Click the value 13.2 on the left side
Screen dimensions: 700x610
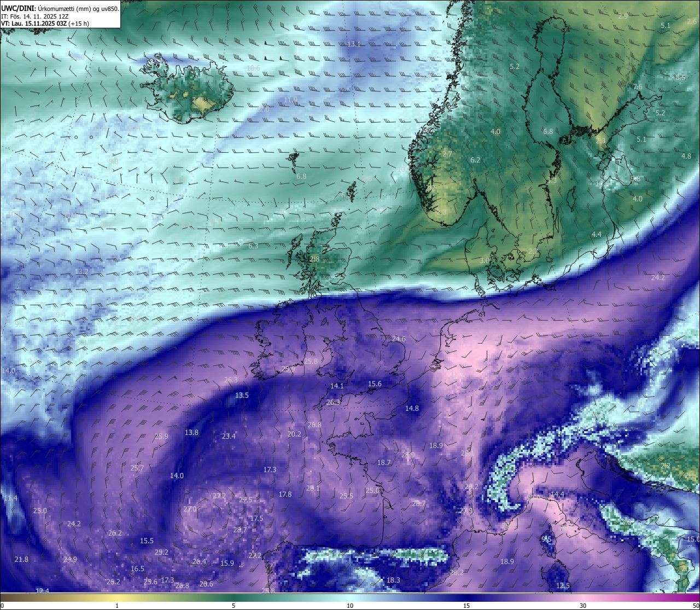tap(81, 271)
